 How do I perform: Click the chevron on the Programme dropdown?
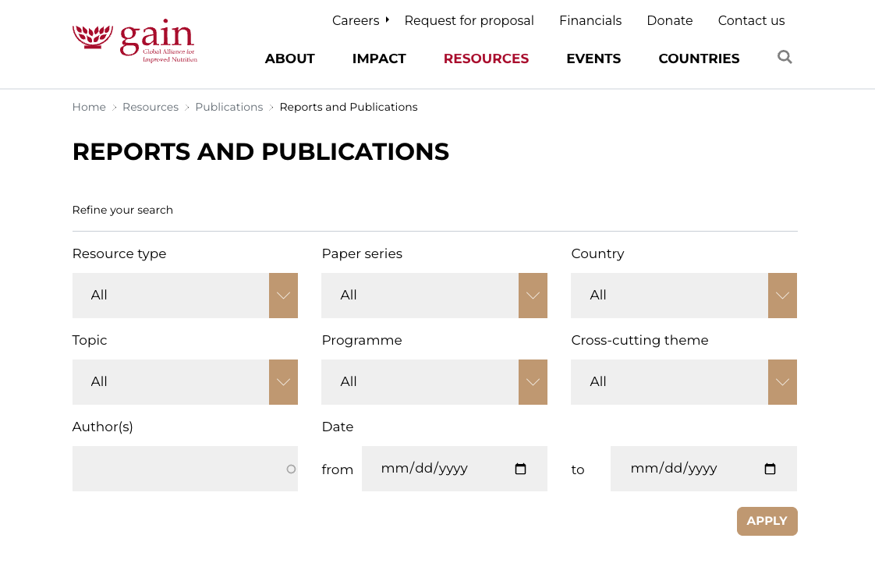[x=532, y=382]
